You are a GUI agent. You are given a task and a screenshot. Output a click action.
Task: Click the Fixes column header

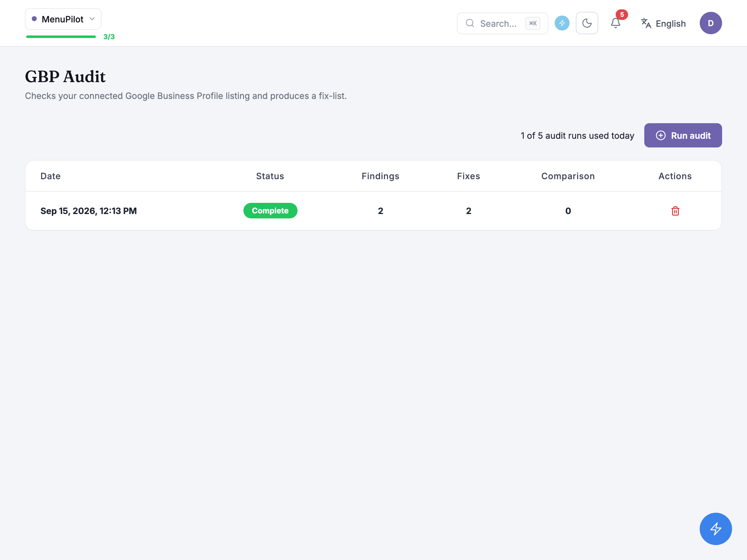point(468,176)
